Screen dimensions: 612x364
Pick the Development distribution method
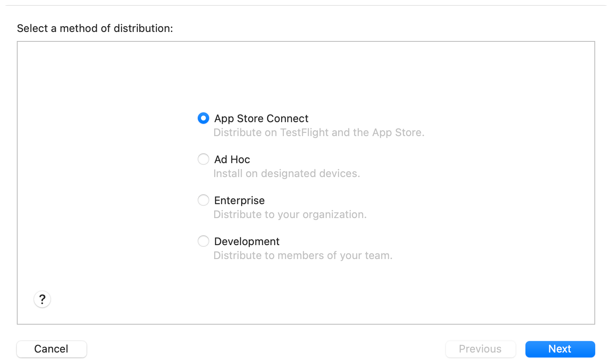coord(203,241)
